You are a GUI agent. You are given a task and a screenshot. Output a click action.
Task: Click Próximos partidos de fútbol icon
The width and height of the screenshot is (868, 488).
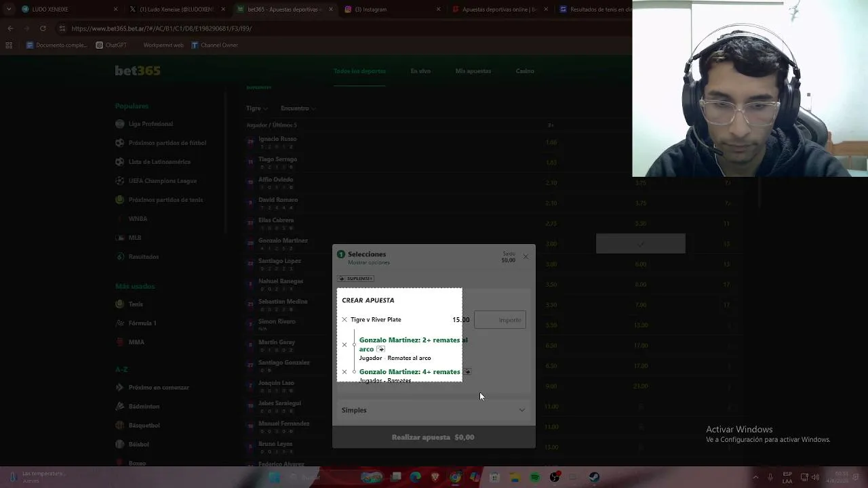pos(120,143)
